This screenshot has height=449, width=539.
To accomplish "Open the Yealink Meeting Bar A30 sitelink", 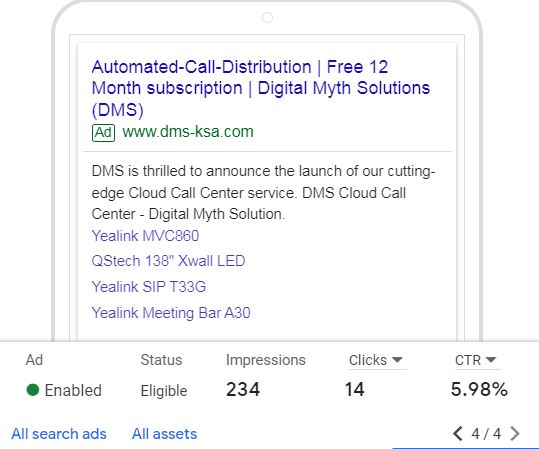I will click(x=171, y=313).
